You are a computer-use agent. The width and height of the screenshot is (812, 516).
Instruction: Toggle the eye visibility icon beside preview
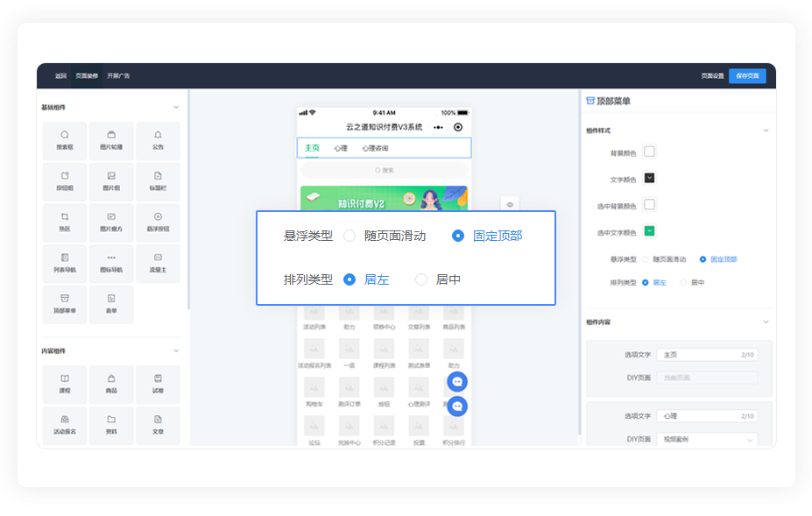510,205
